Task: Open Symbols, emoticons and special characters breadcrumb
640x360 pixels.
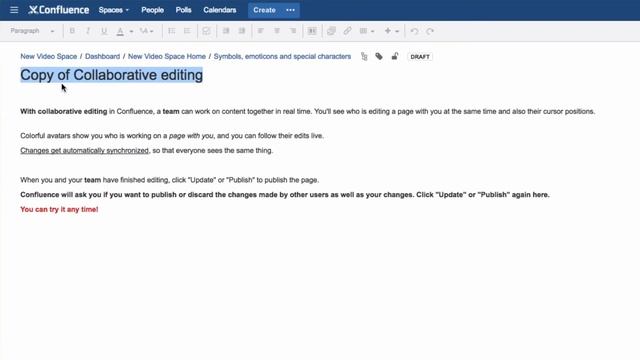Action: point(282,56)
